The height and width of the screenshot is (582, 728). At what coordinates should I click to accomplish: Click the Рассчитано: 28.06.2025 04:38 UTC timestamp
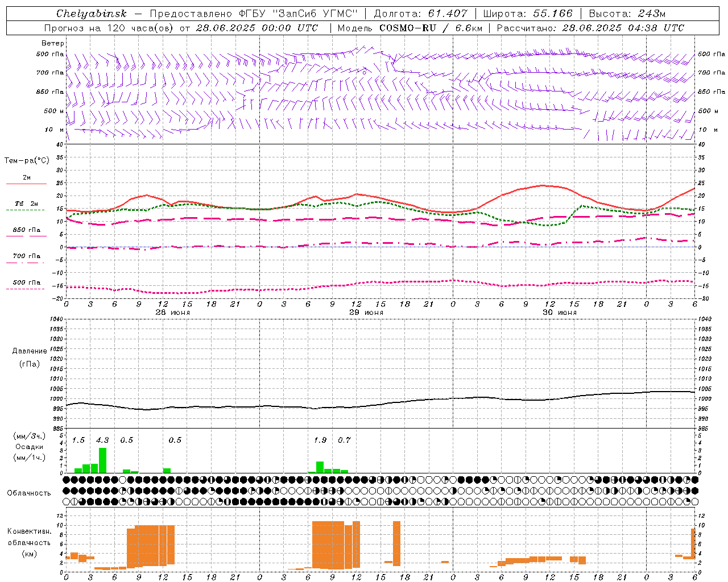(590, 28)
